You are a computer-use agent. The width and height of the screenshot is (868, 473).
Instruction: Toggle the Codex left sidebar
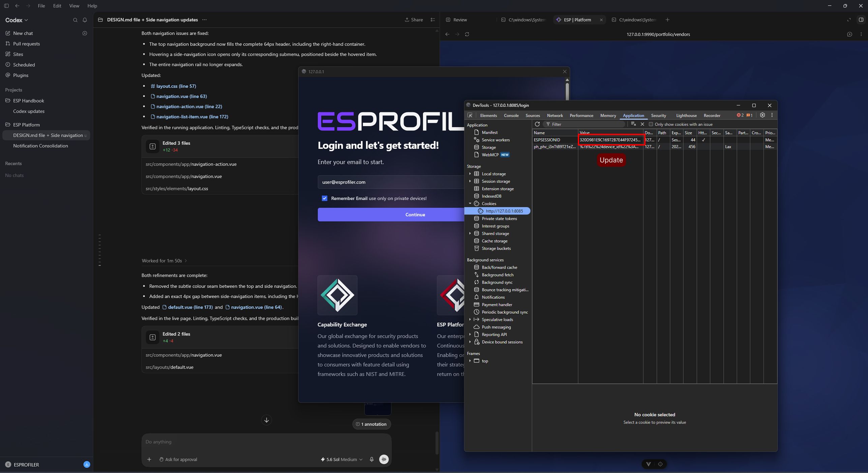[6, 6]
